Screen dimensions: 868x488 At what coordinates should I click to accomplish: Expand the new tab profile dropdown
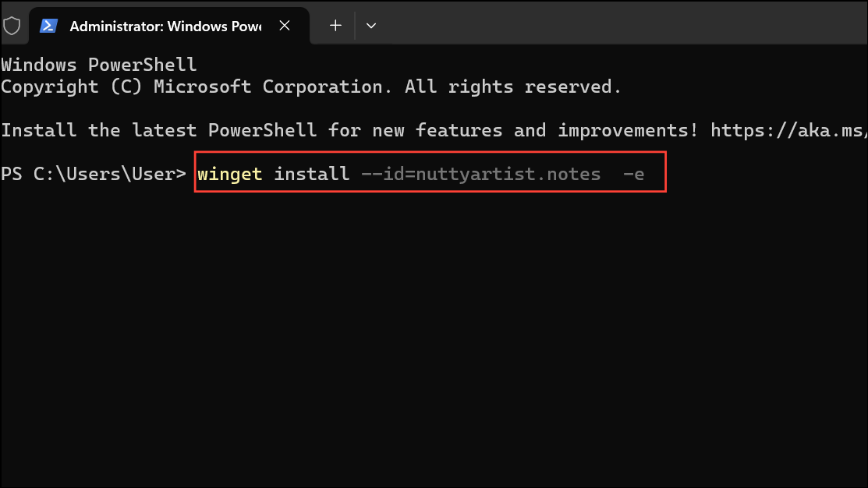[371, 26]
